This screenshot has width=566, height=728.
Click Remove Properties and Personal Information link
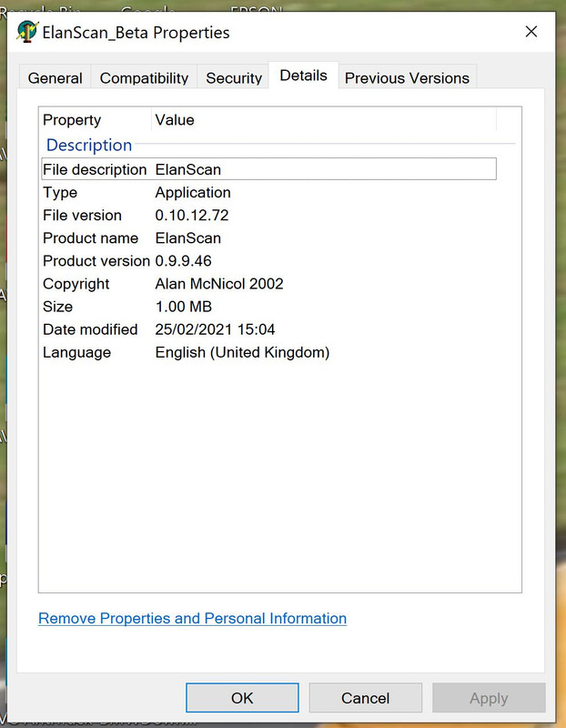tap(192, 618)
